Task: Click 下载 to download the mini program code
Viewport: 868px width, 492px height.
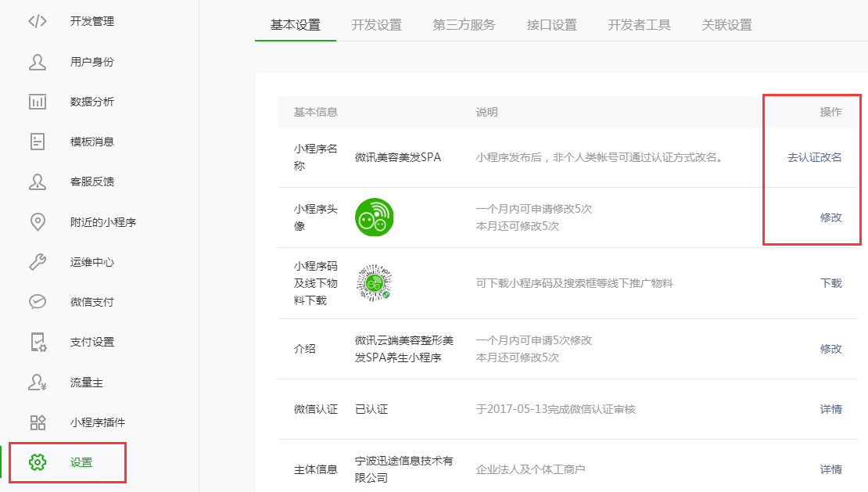Action: (x=830, y=283)
